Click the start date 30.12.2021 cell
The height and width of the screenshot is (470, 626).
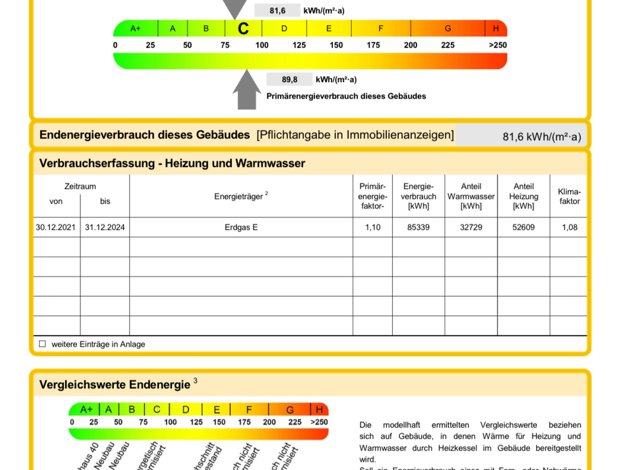coord(56,228)
